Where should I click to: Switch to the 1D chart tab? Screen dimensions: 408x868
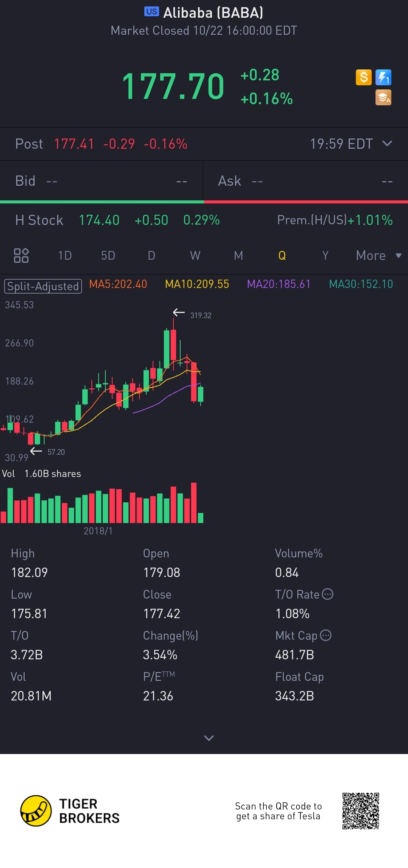coord(65,255)
